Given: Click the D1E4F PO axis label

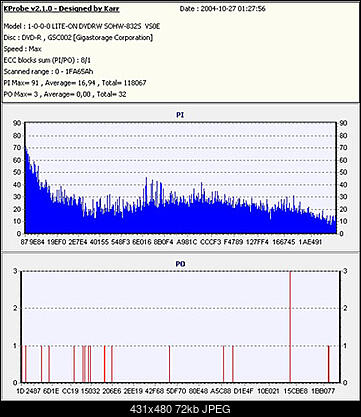Looking at the screenshot, I should [244, 391].
